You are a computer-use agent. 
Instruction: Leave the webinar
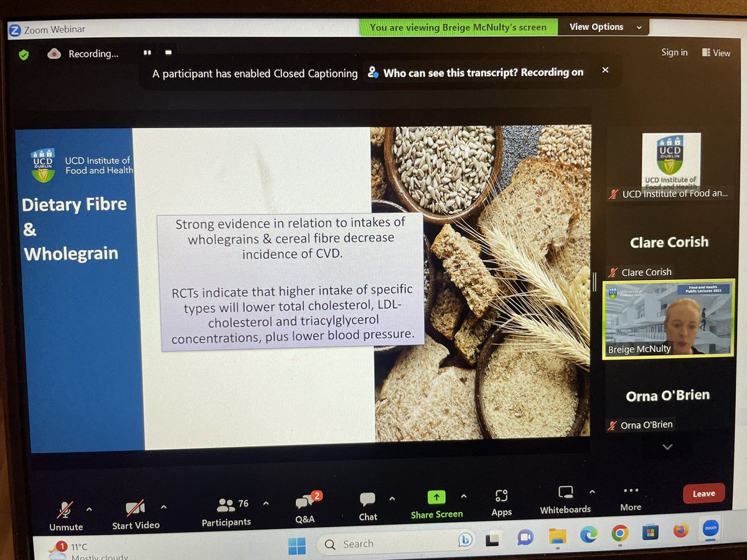[704, 493]
